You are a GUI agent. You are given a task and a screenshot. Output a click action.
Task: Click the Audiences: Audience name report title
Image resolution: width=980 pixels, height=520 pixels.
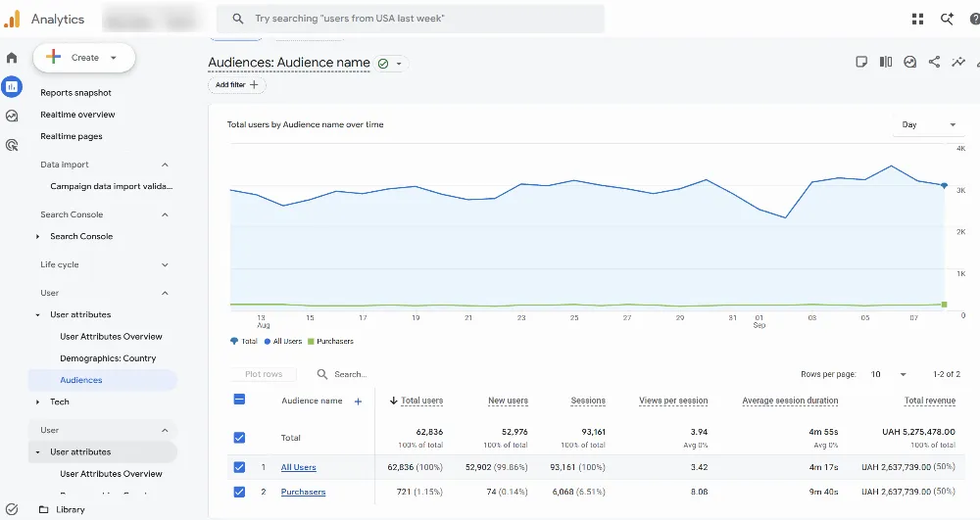click(289, 63)
